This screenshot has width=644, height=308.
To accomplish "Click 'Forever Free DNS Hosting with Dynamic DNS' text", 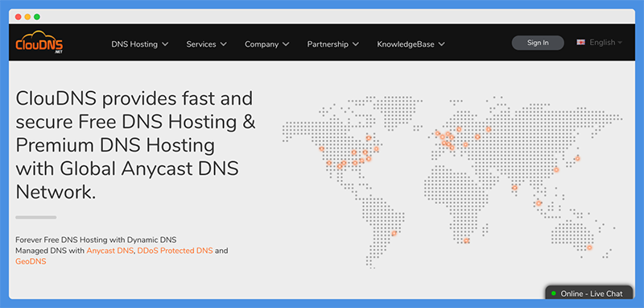I will click(x=96, y=239).
